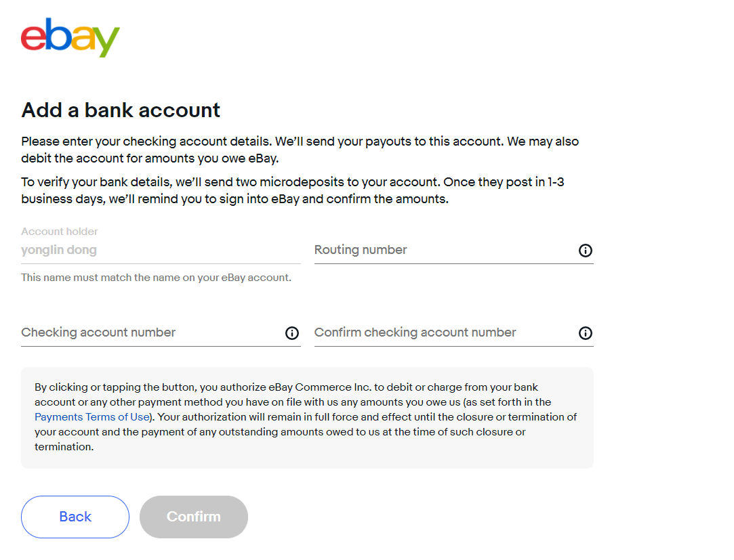734x560 pixels.
Task: Open the Checking account number info tooltip
Action: [292, 333]
